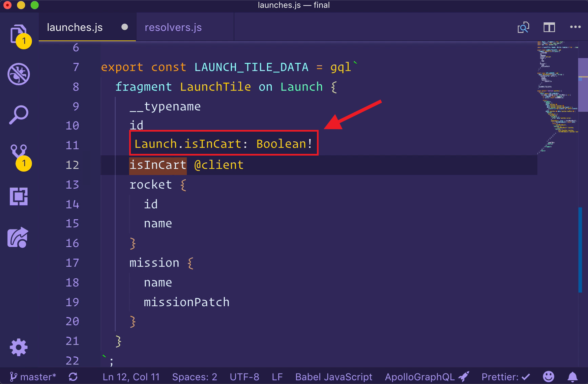Open the Extensions view
Viewport: 588px width, 384px height.
pyautogui.click(x=19, y=197)
